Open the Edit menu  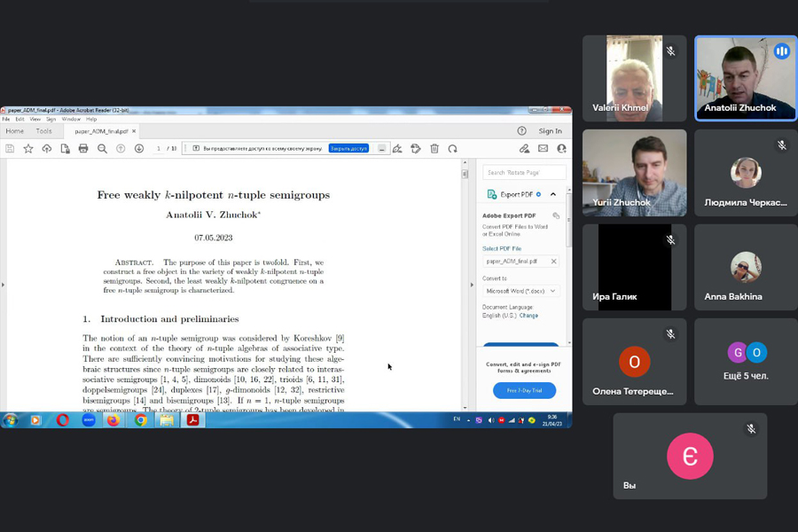[20, 119]
